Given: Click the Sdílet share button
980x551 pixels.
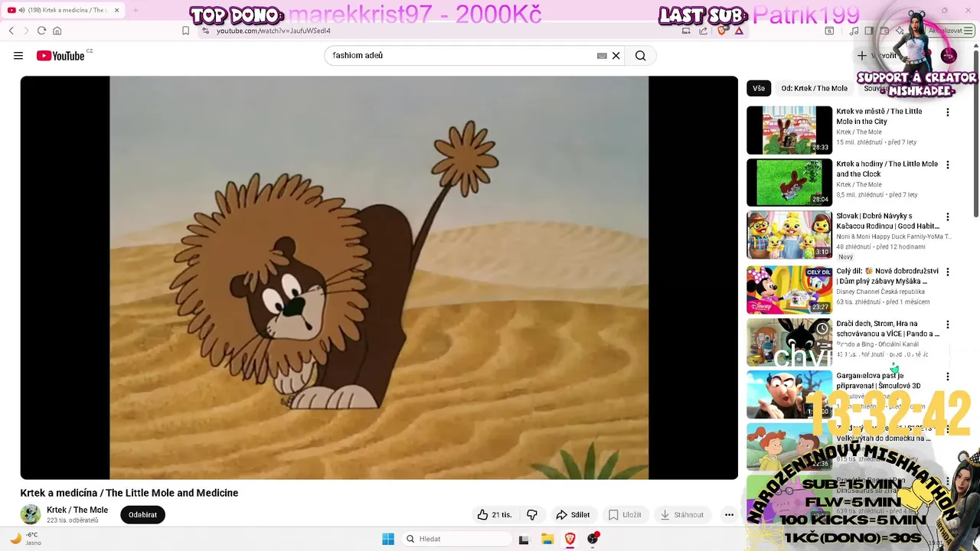Looking at the screenshot, I should pyautogui.click(x=573, y=515).
